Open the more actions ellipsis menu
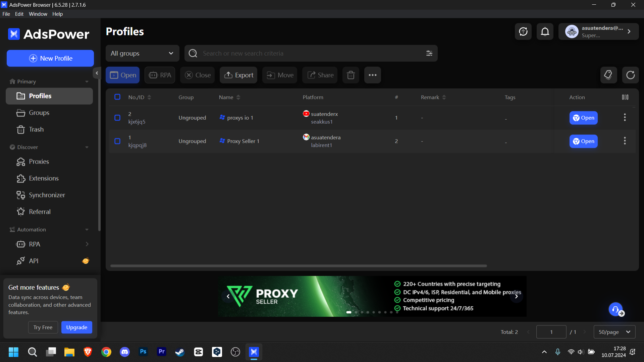The width and height of the screenshot is (644, 362). coord(373,75)
